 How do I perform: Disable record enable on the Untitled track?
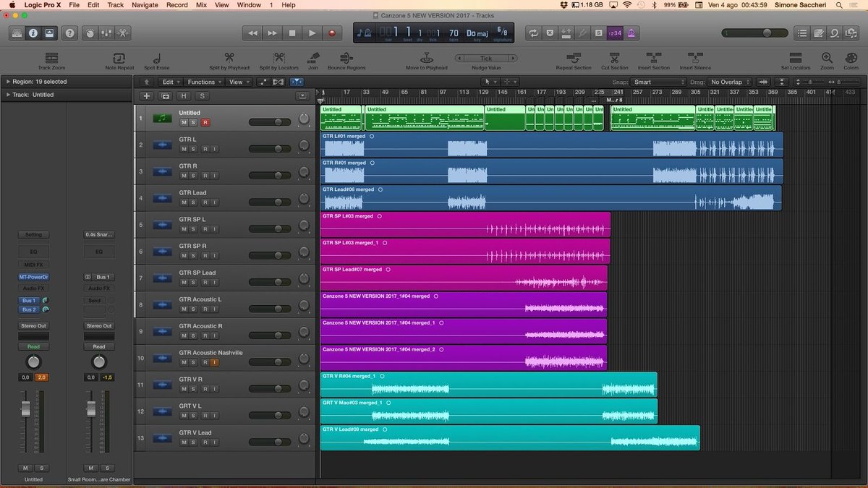pos(206,122)
